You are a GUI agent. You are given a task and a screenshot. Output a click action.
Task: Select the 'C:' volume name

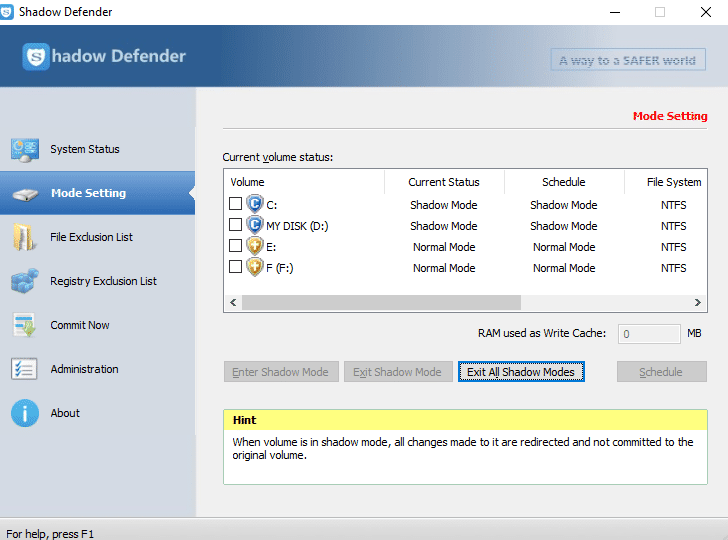point(271,205)
